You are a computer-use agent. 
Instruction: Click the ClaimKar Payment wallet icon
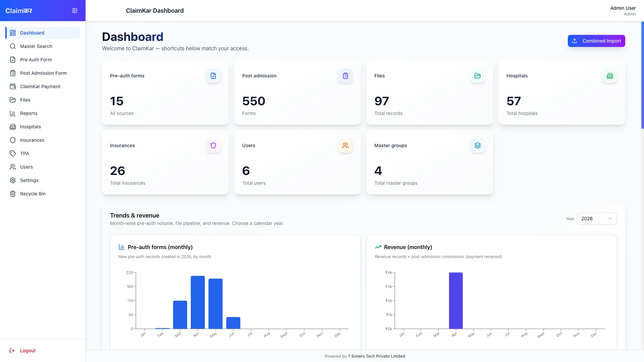pos(13,86)
